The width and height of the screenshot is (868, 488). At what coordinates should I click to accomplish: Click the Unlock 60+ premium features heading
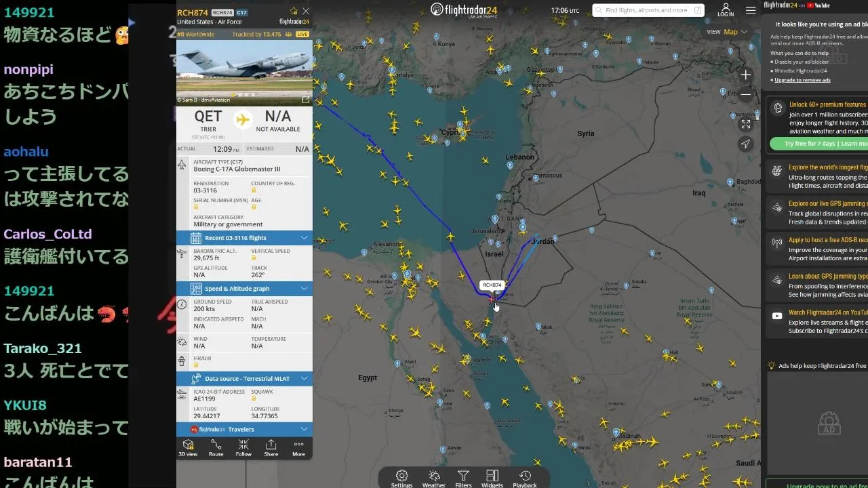pos(827,105)
